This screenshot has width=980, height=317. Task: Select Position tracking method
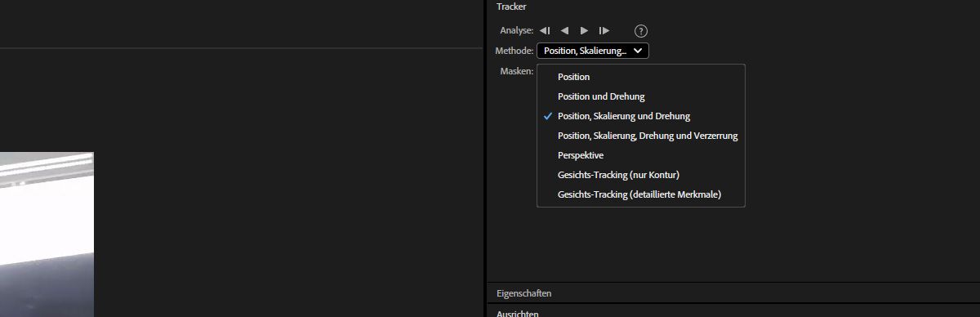pyautogui.click(x=641, y=77)
